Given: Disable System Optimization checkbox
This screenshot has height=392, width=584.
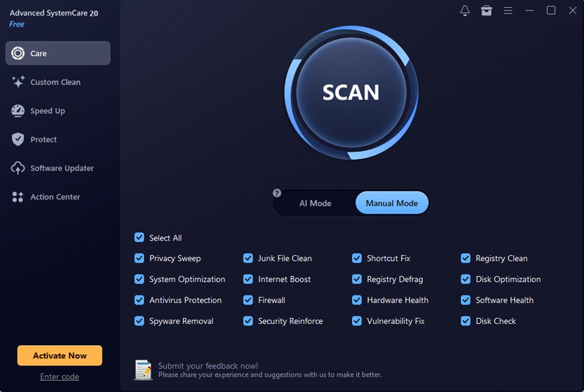Looking at the screenshot, I should pos(139,279).
